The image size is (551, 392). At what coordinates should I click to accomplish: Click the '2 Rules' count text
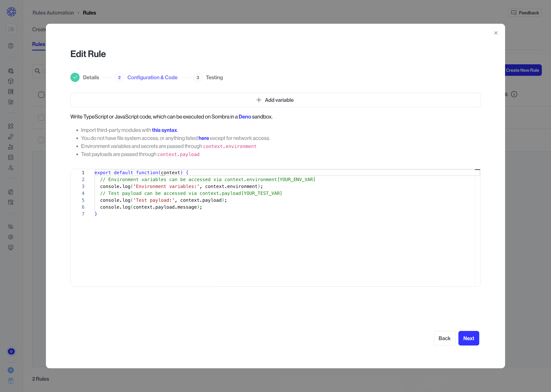[x=41, y=379]
